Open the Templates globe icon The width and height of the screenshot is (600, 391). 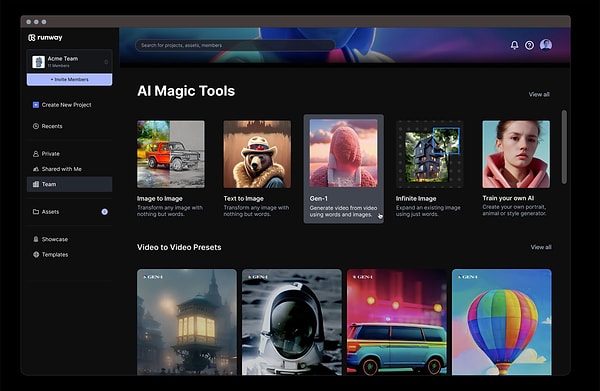36,254
